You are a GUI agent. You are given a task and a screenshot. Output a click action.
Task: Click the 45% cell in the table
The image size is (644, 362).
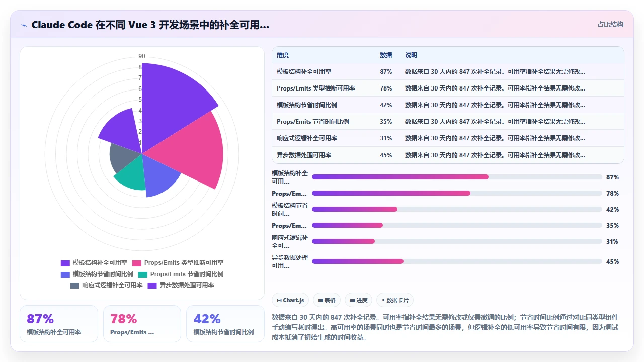[x=386, y=155]
